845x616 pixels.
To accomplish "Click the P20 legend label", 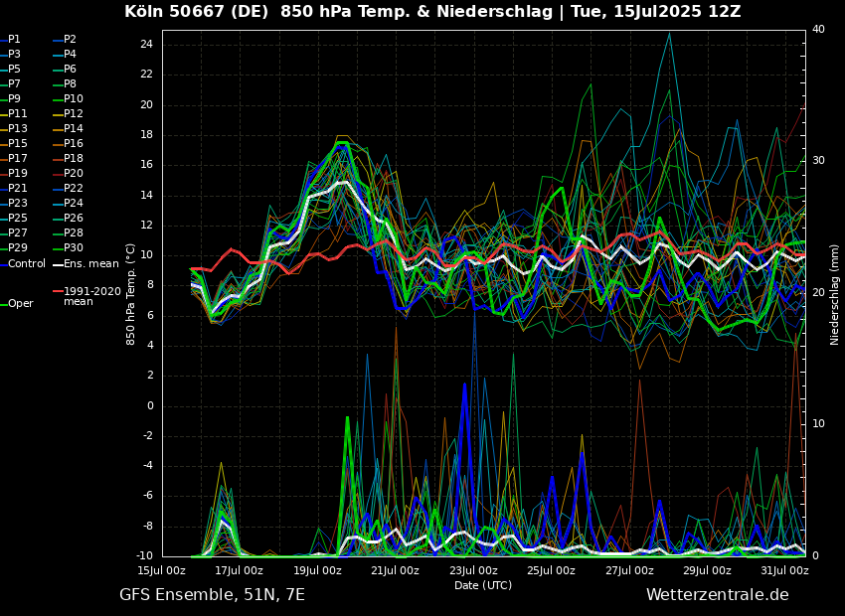I will pos(74,174).
